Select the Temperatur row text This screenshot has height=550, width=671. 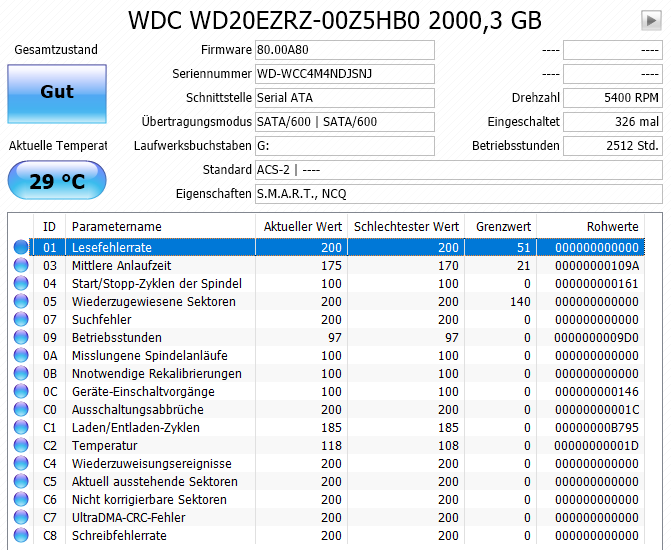point(105,446)
